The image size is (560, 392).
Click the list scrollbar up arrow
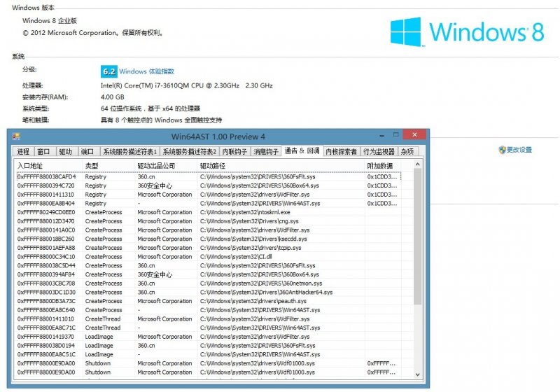click(x=417, y=164)
